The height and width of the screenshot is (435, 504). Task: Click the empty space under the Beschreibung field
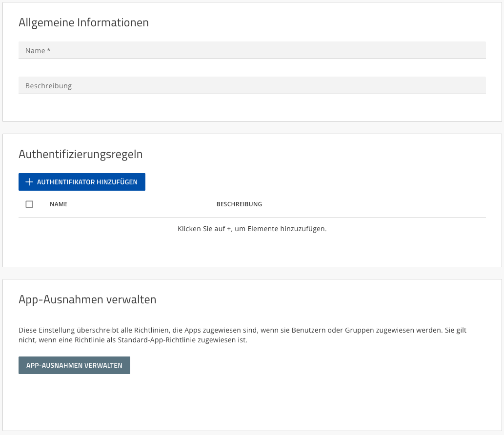[x=252, y=107]
